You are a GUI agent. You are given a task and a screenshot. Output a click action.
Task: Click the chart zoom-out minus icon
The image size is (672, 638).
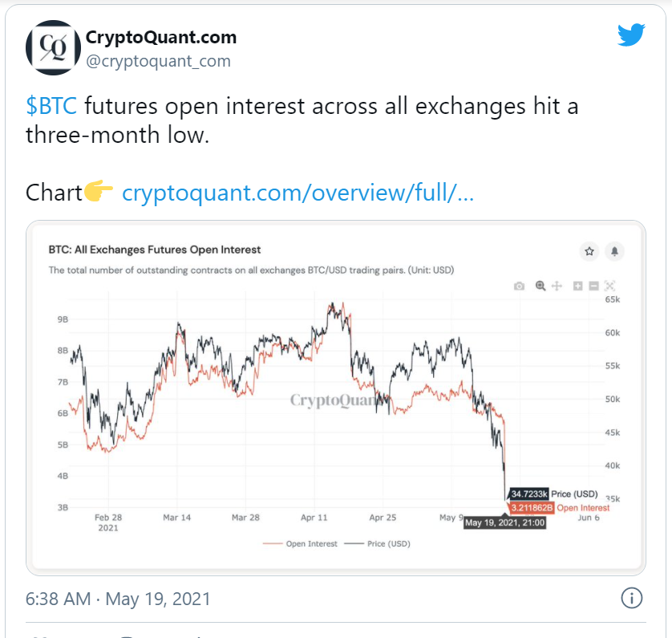[593, 286]
